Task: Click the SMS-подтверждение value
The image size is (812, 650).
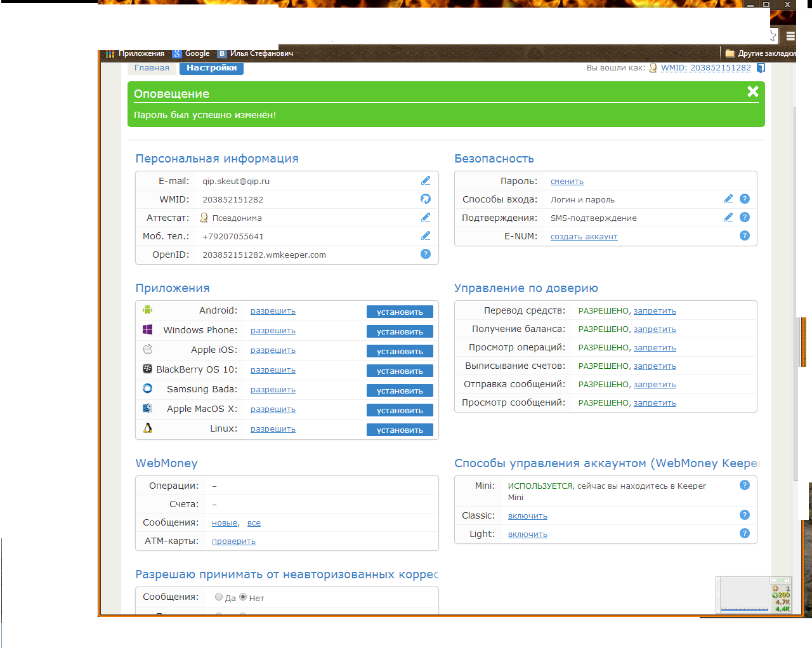Action: pos(594,218)
